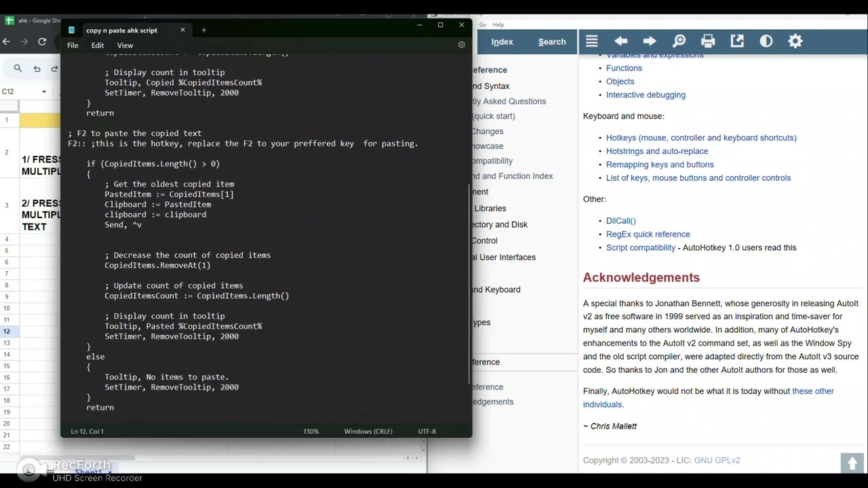Click the Acknowledgements heading in help
This screenshot has height=488, width=868.
click(x=641, y=277)
